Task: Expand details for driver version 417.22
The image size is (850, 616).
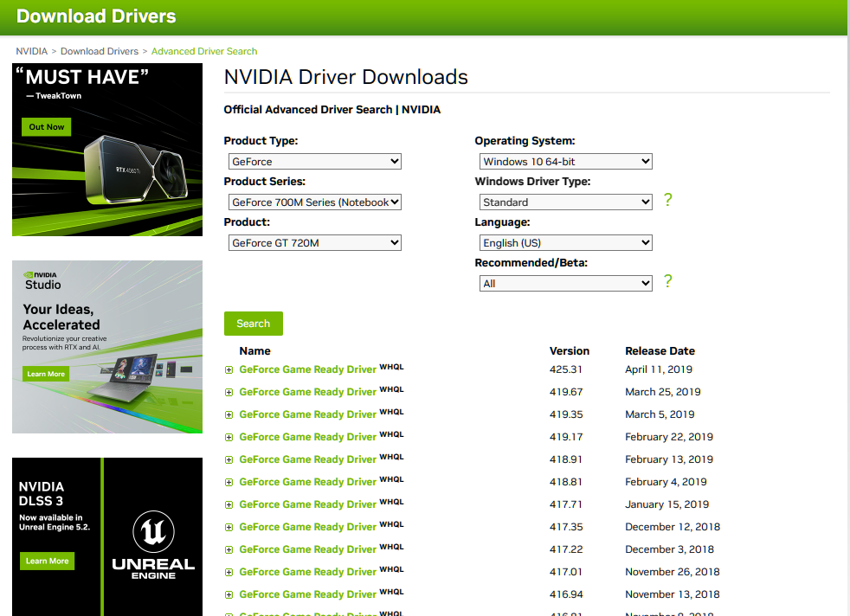Action: [229, 550]
